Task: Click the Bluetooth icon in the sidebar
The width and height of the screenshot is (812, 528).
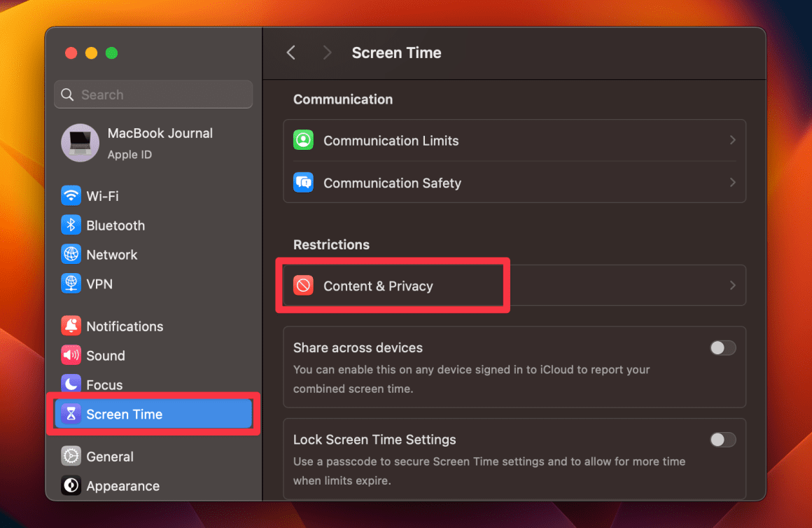Action: coord(71,225)
